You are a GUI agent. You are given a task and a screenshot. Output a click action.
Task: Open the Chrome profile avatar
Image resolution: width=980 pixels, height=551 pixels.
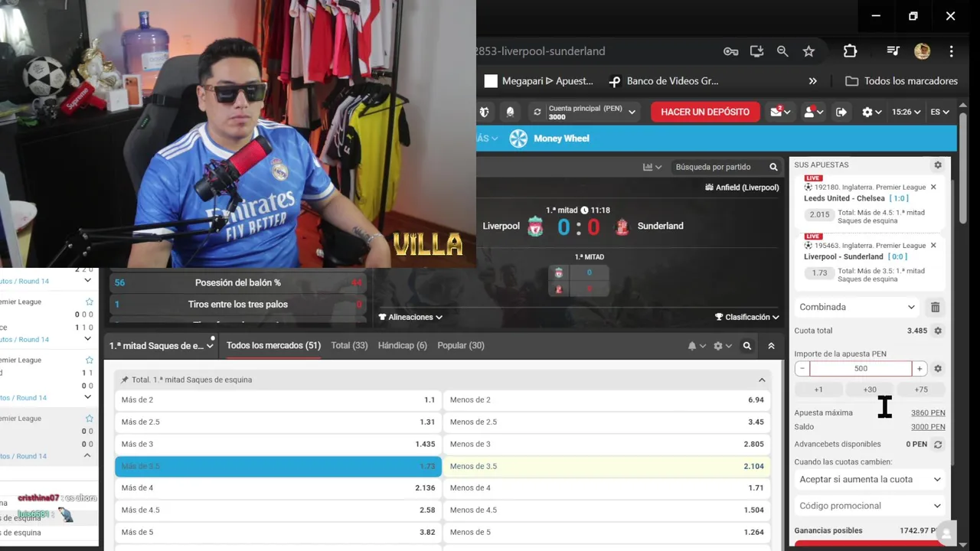[x=922, y=51]
